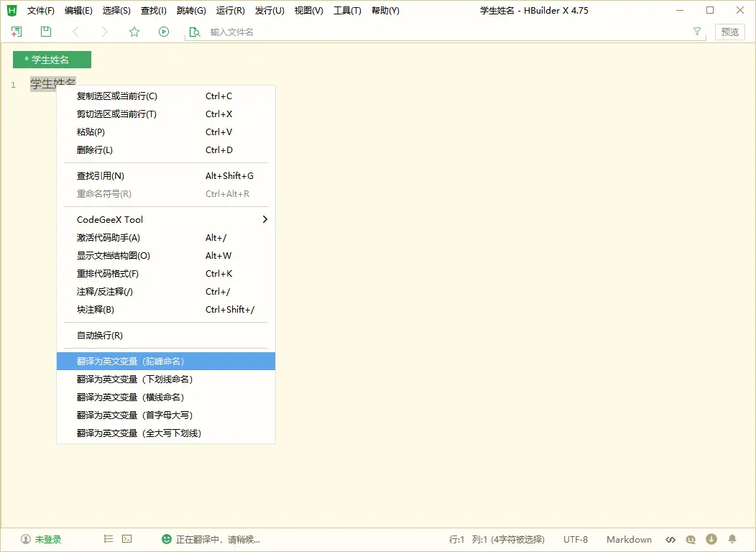Viewport: 756px width, 552px height.
Task: Click the filter funnel icon
Action: [x=696, y=32]
